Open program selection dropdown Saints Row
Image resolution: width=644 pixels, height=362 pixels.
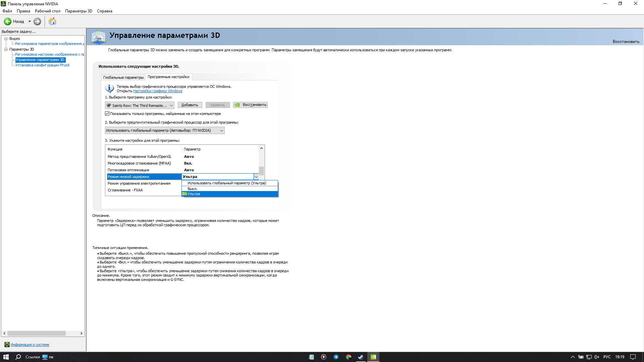(140, 105)
